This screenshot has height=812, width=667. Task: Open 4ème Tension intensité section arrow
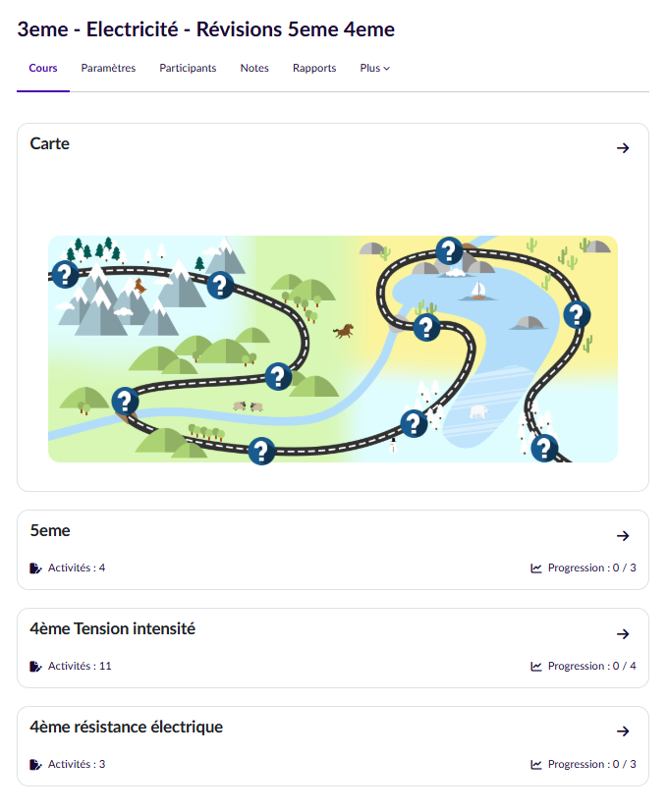point(623,634)
